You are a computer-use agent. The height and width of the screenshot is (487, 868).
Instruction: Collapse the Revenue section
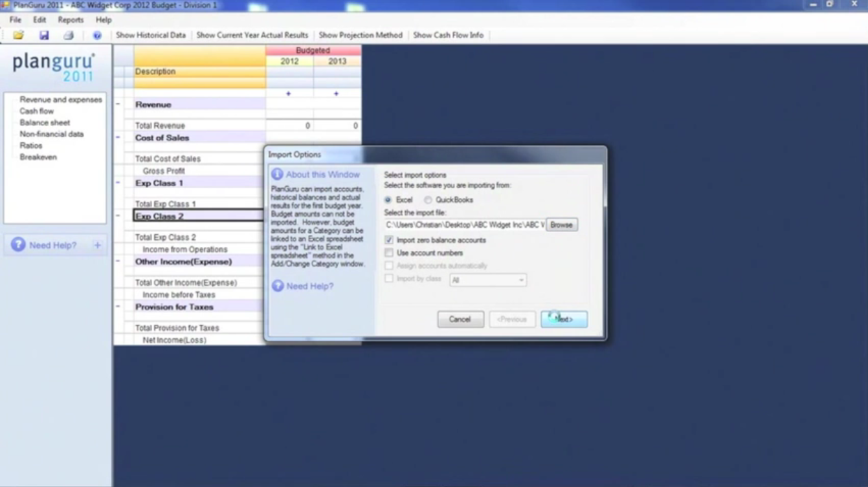(x=118, y=104)
